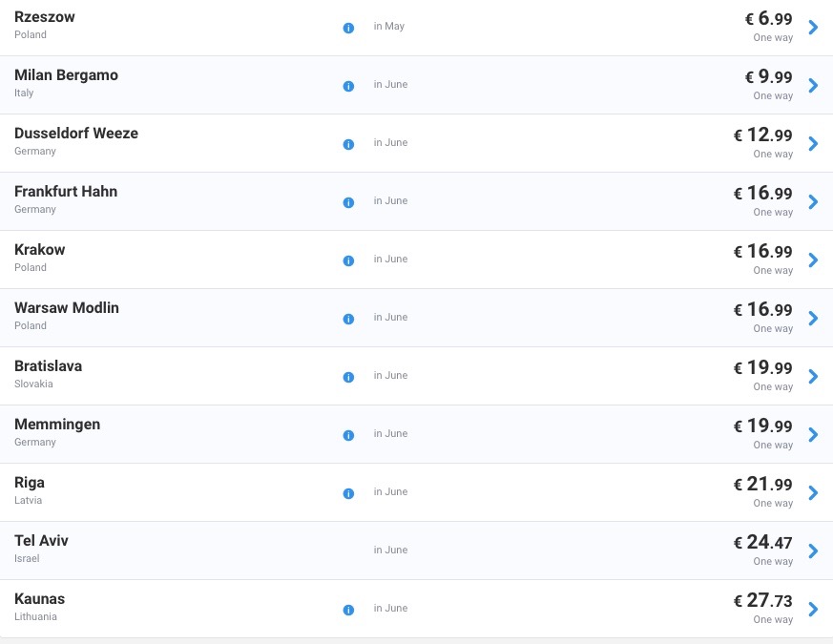Expand Frankfurt Hahn row chevron

(813, 202)
